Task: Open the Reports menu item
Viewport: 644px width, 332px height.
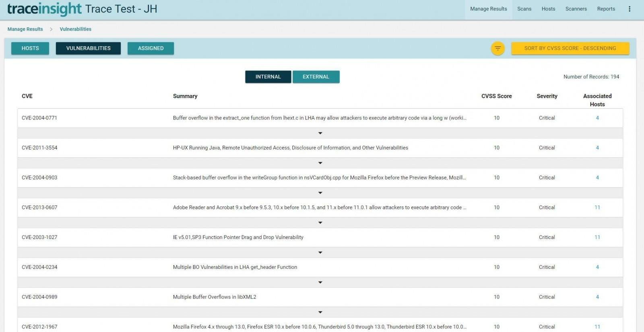Action: point(606,9)
